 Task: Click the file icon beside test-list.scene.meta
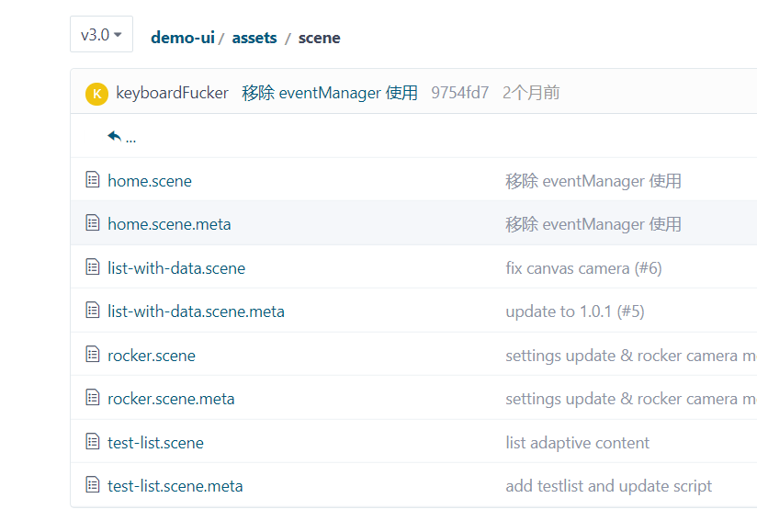tap(92, 485)
